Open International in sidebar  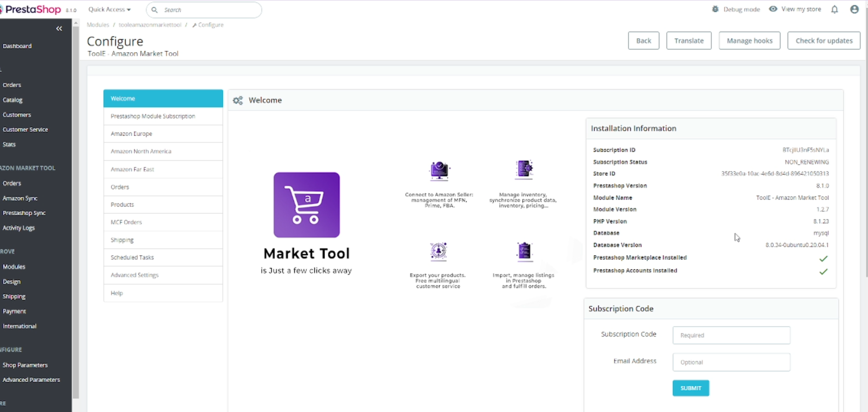pyautogui.click(x=19, y=326)
